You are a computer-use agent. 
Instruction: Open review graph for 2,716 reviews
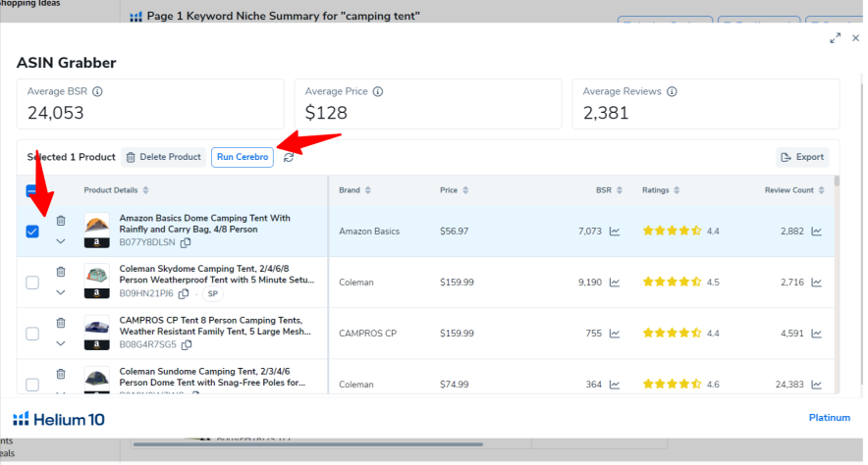(817, 282)
